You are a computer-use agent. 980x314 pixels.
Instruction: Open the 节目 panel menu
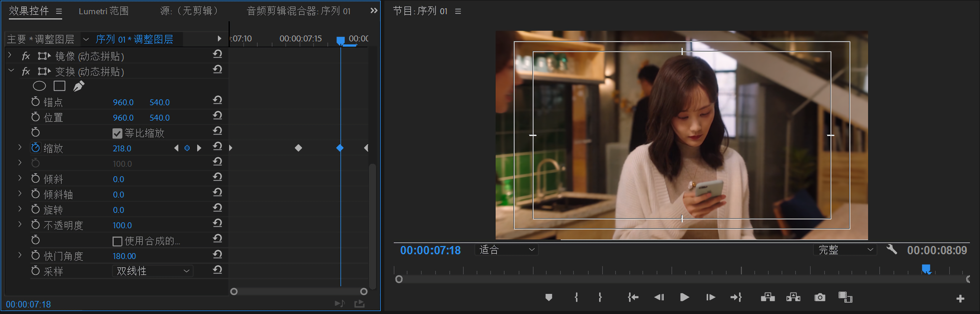tap(458, 12)
